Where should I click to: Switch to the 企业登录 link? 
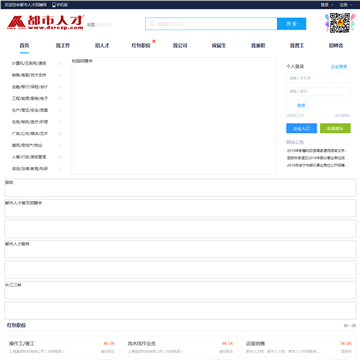click(339, 67)
